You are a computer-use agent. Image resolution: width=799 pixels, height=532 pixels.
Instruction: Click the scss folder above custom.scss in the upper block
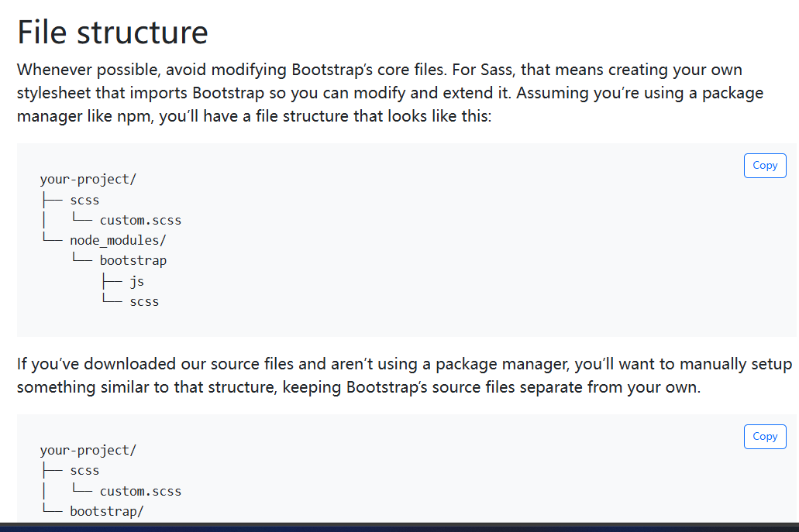84,200
